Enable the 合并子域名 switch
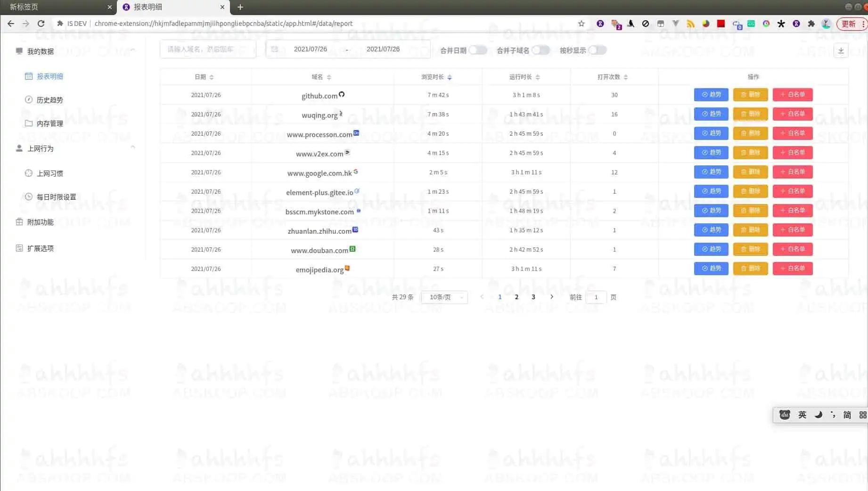 (x=541, y=50)
